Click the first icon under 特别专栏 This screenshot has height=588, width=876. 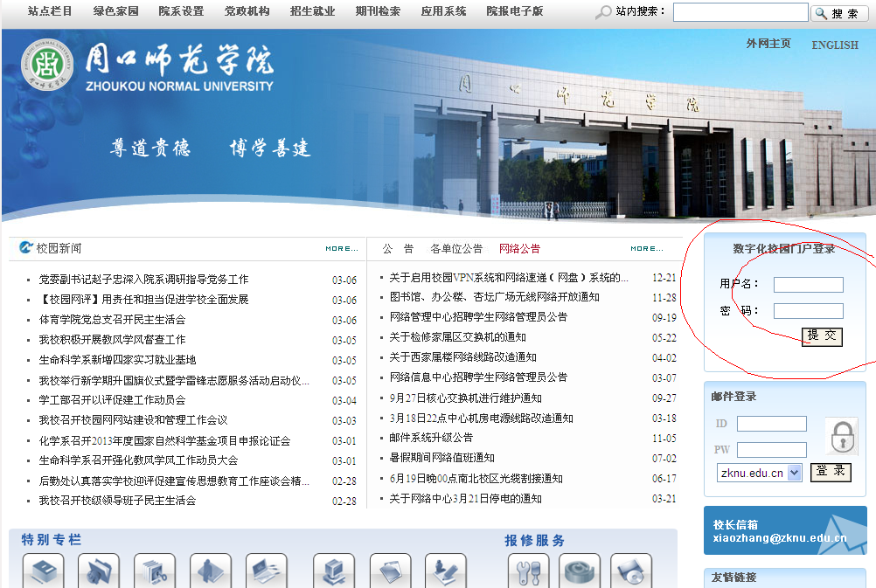pos(43,571)
